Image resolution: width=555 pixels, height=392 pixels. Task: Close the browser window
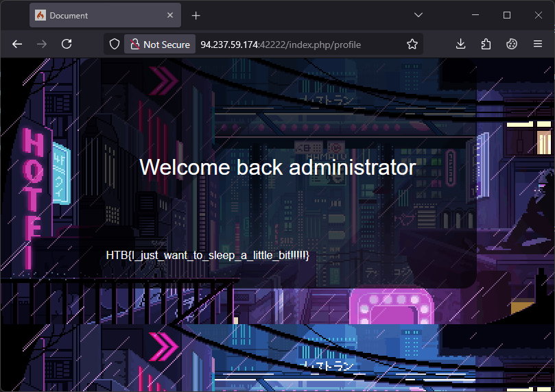[x=539, y=15]
